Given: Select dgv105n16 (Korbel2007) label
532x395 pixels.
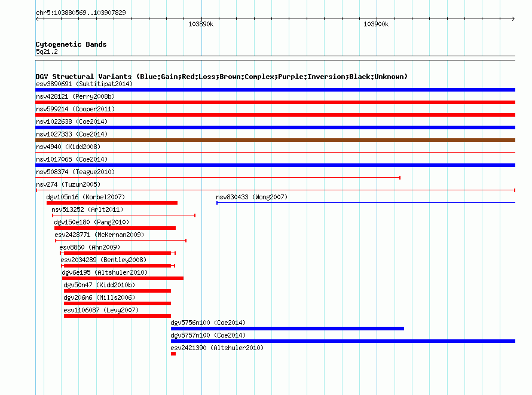Looking at the screenshot, I should [85, 197].
